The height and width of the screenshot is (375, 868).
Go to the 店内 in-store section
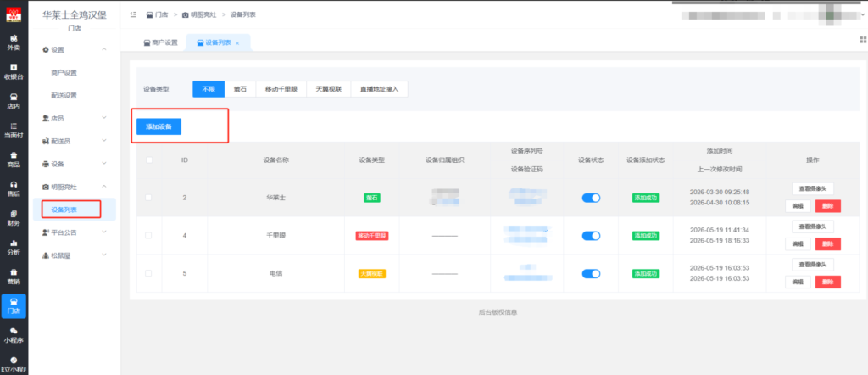tap(14, 101)
